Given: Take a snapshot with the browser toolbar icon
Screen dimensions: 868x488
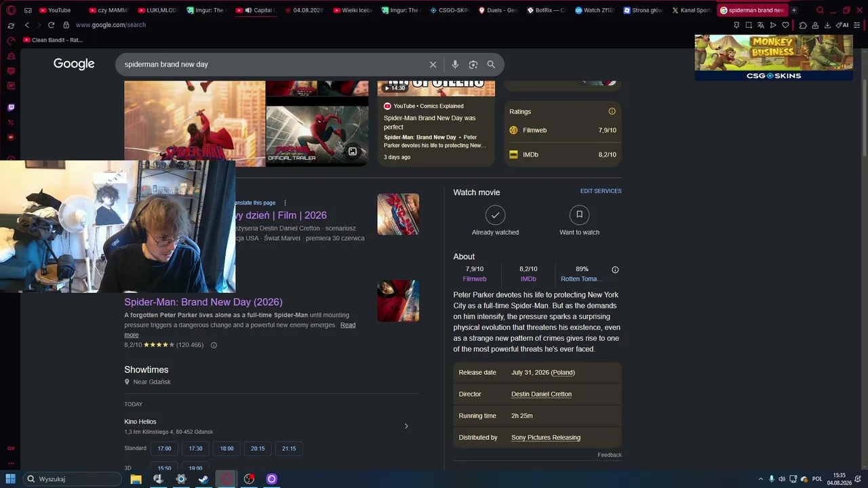Looking at the screenshot, I should [749, 25].
